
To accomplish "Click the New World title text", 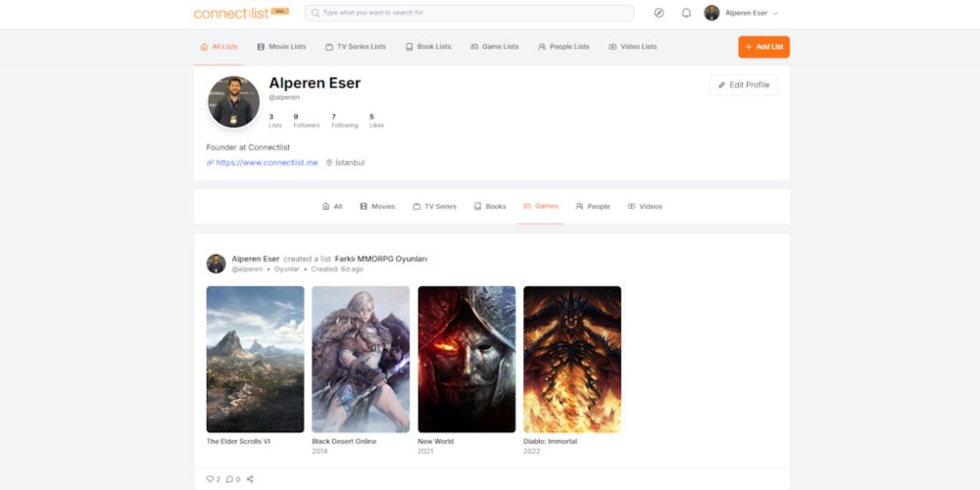I will 436,441.
